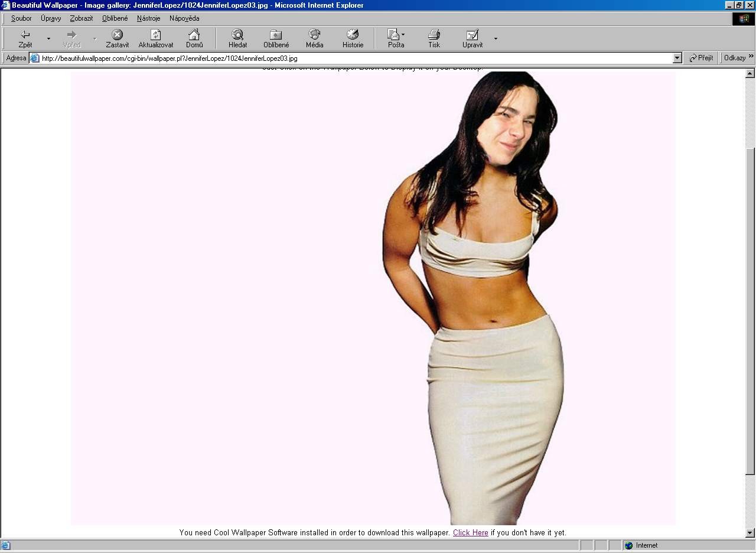Print the page with Tisk
756x553 pixels.
tap(434, 38)
